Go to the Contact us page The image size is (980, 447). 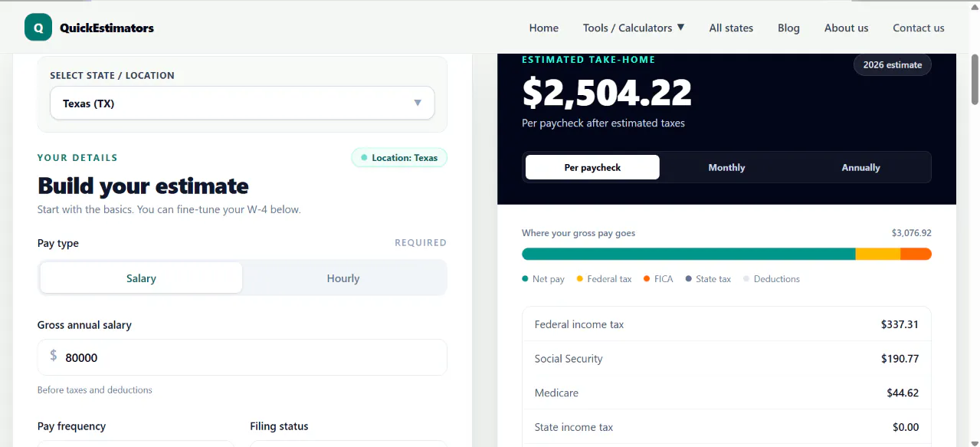[918, 28]
